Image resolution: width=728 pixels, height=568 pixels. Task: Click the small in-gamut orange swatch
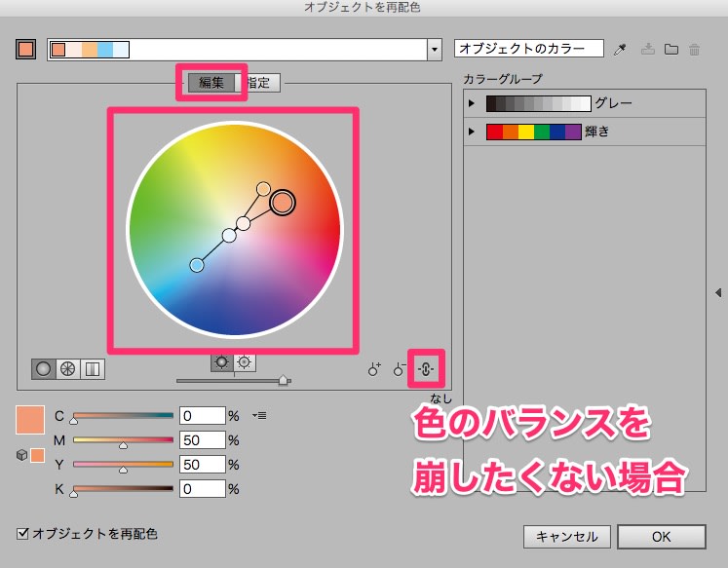(x=38, y=455)
